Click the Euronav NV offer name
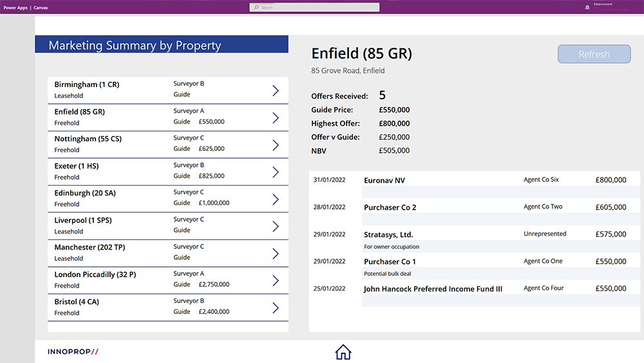644x363 pixels. click(x=384, y=180)
